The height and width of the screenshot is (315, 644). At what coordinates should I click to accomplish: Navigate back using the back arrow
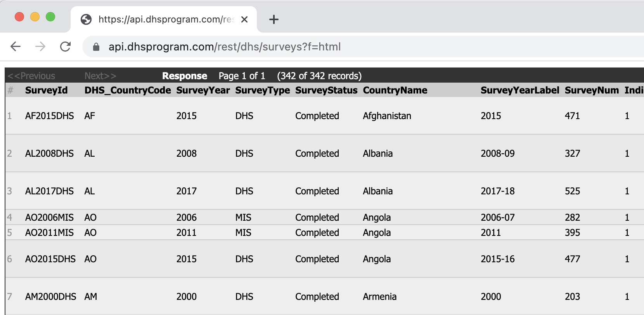(15, 46)
